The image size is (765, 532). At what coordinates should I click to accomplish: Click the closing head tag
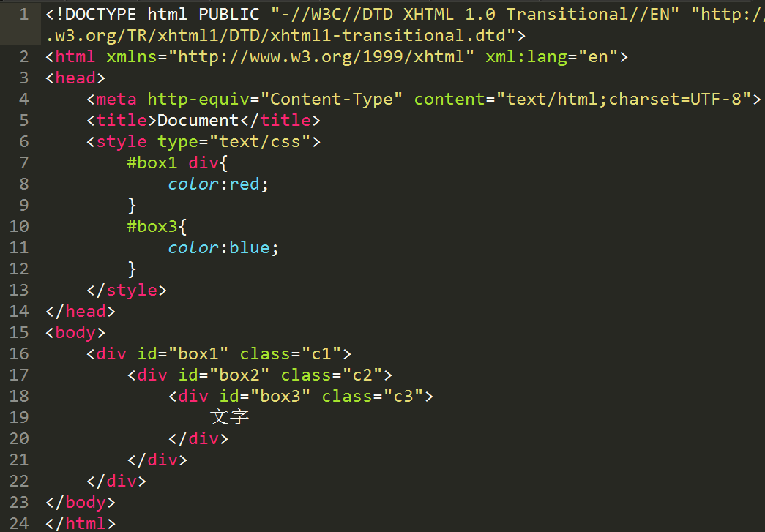tap(81, 311)
